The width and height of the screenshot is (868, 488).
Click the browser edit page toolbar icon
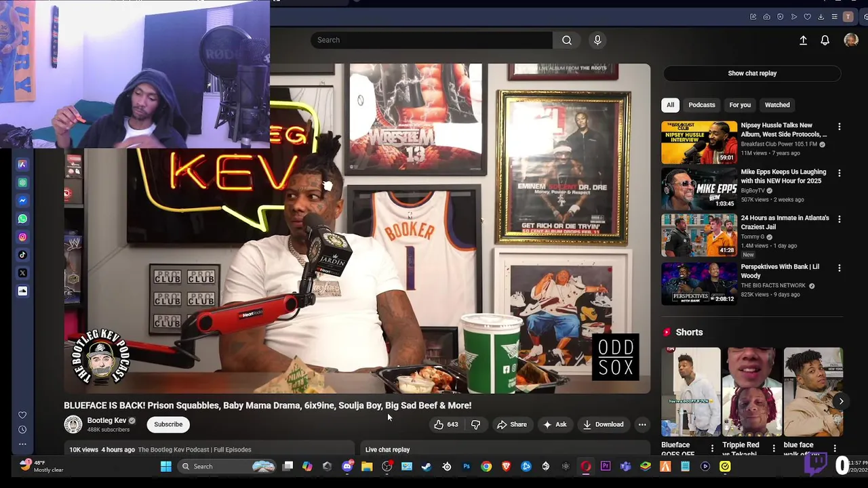[x=753, y=17]
